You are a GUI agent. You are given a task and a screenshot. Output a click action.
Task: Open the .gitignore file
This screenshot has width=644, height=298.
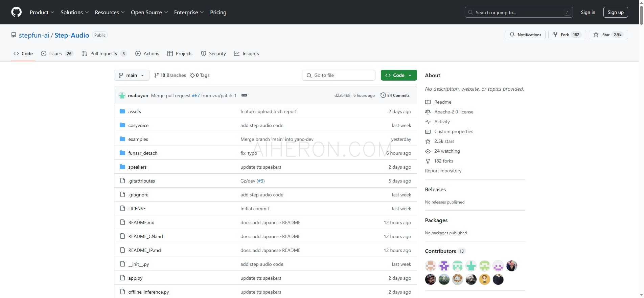(138, 195)
